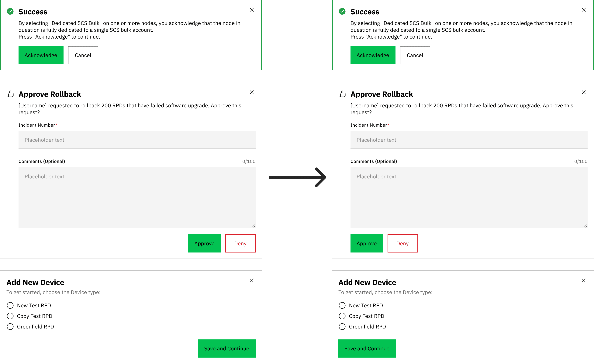Click the left Incident Number input field
This screenshot has width=594, height=364.
[x=137, y=140]
